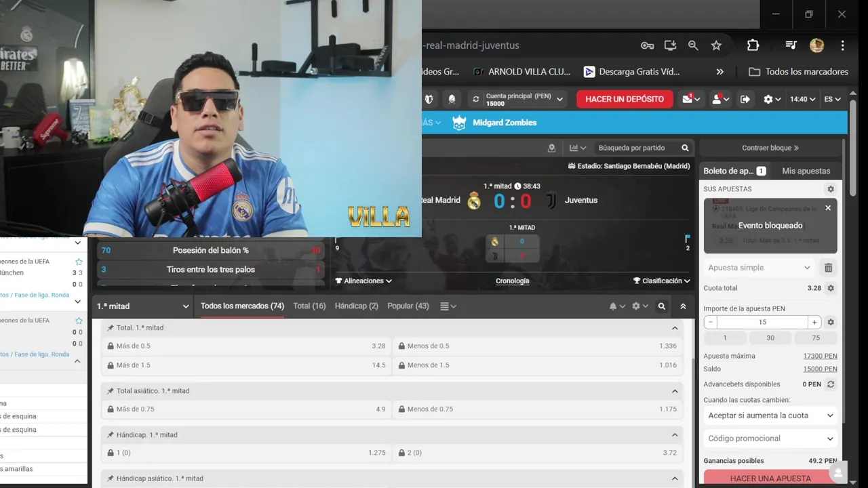868x488 pixels.
Task: Refresh the main account balance
Action: click(475, 99)
